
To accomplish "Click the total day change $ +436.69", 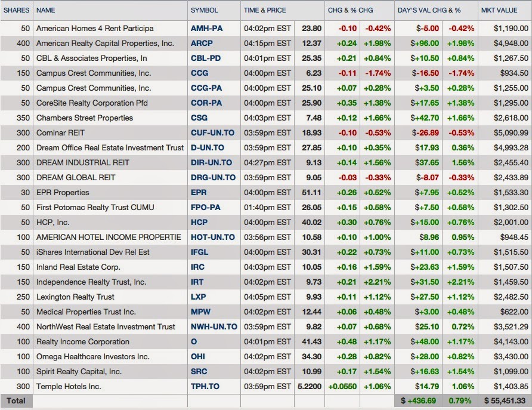I will (x=418, y=401).
